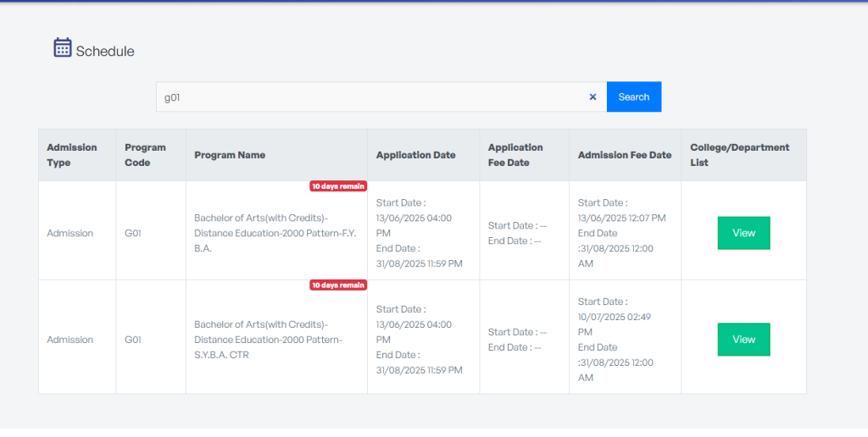Focus the search field containing g01

(x=373, y=97)
